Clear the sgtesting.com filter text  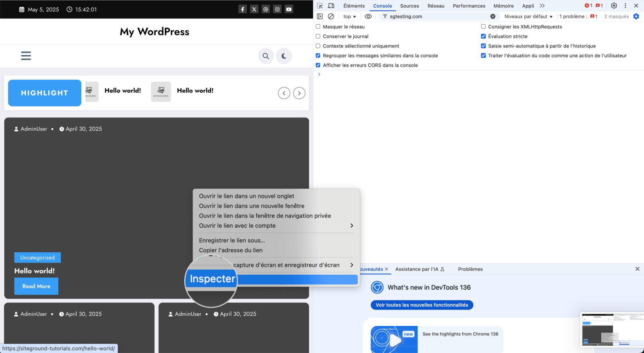click(493, 16)
